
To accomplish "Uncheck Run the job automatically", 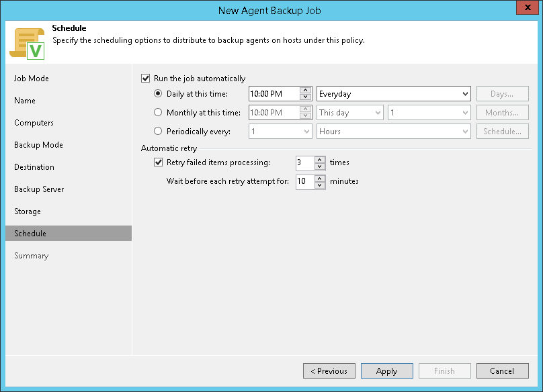I will coord(146,79).
